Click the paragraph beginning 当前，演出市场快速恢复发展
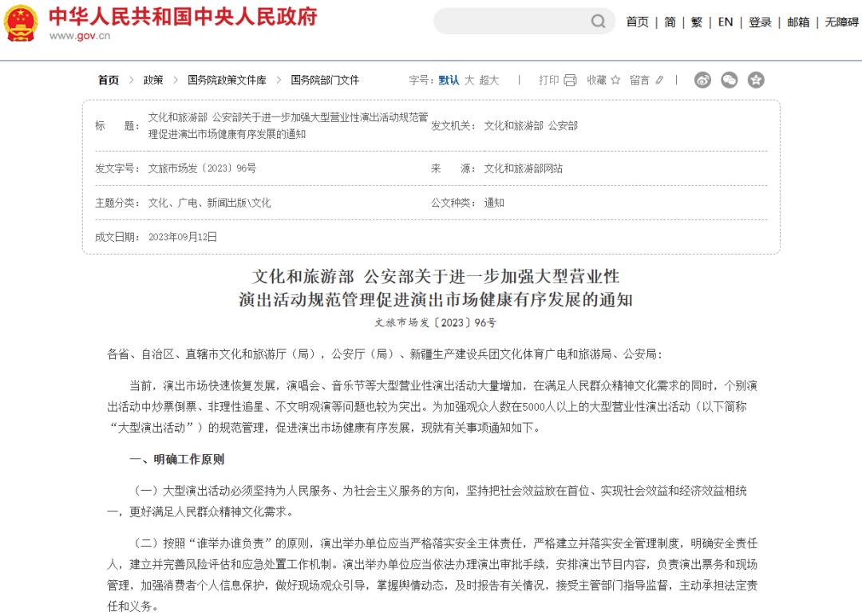 click(432, 407)
